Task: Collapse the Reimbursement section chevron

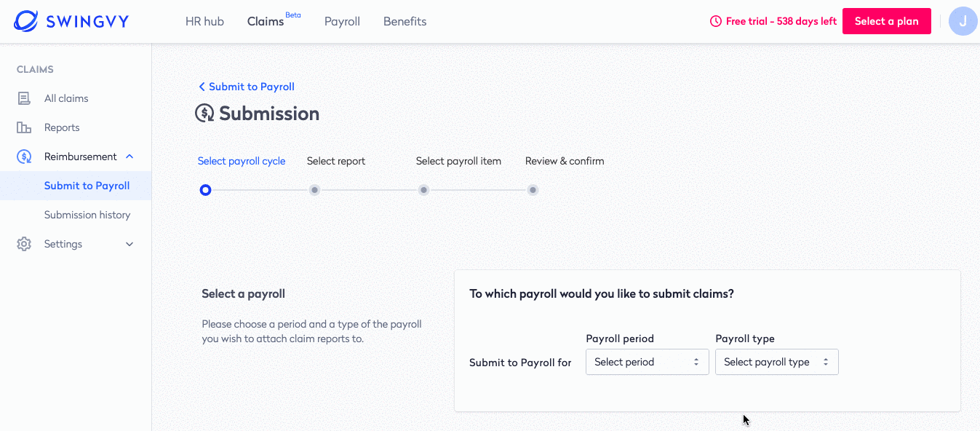Action: [x=130, y=157]
